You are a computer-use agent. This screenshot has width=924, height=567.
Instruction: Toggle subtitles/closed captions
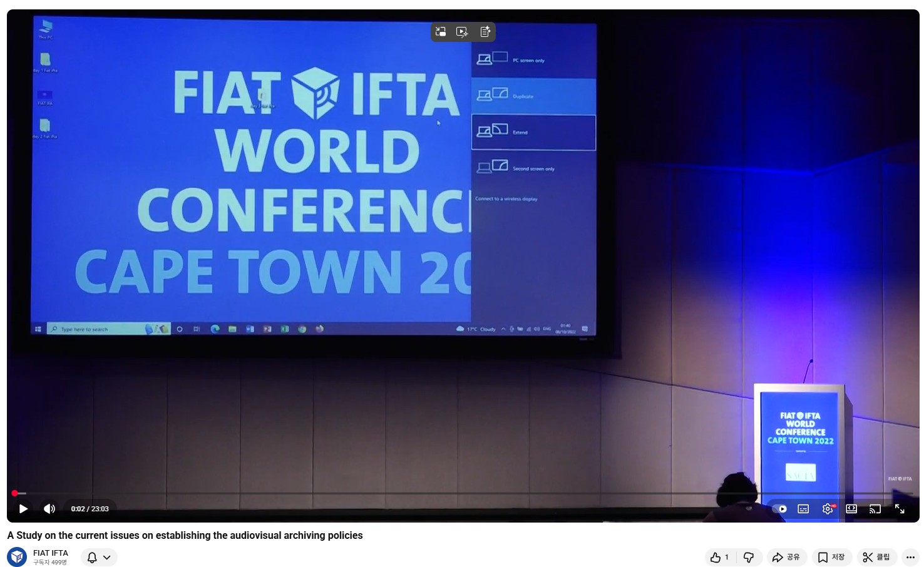click(803, 509)
